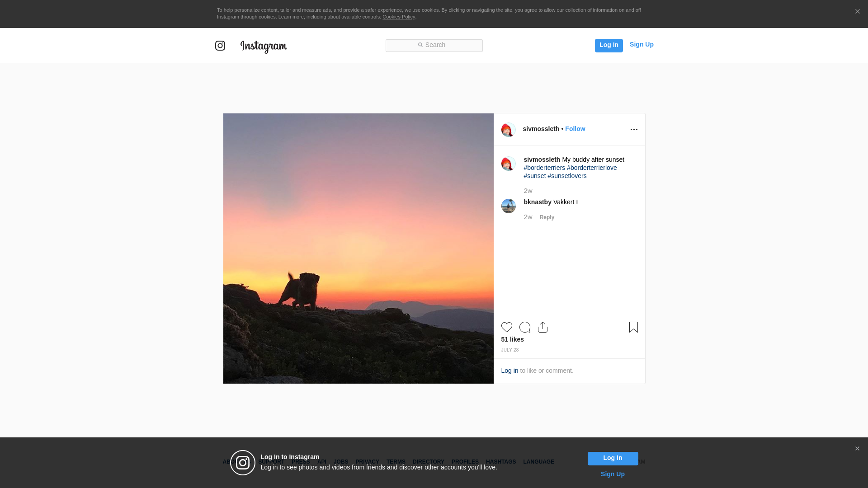Viewport: 868px width, 488px height.
Task: Dismiss the cookies notice banner
Action: tap(857, 12)
